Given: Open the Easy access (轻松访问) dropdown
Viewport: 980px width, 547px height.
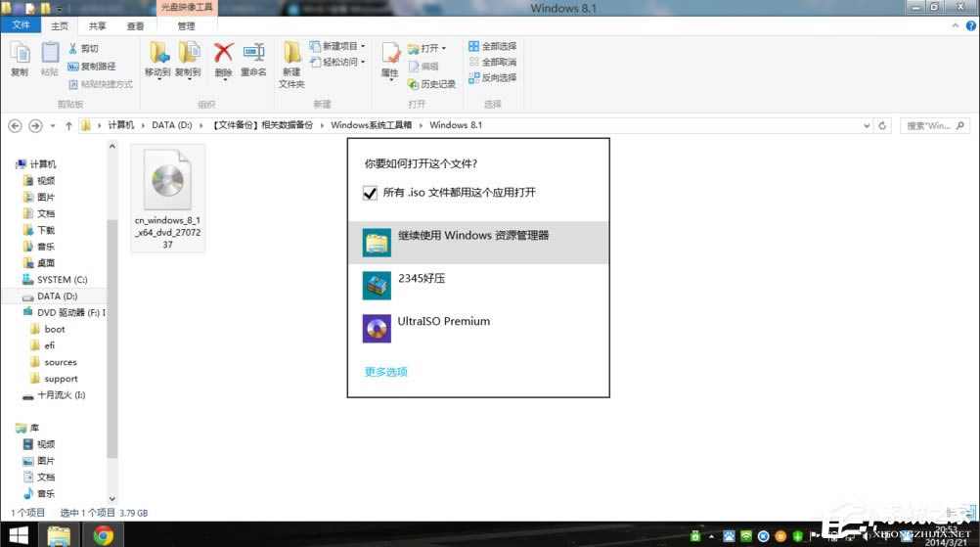Looking at the screenshot, I should point(337,62).
